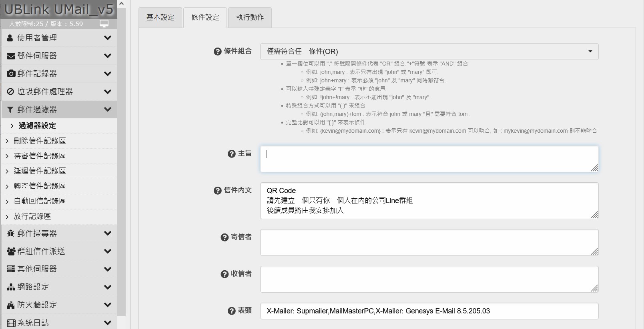
Task: Switch to the 執行動作 tab
Action: pos(250,18)
